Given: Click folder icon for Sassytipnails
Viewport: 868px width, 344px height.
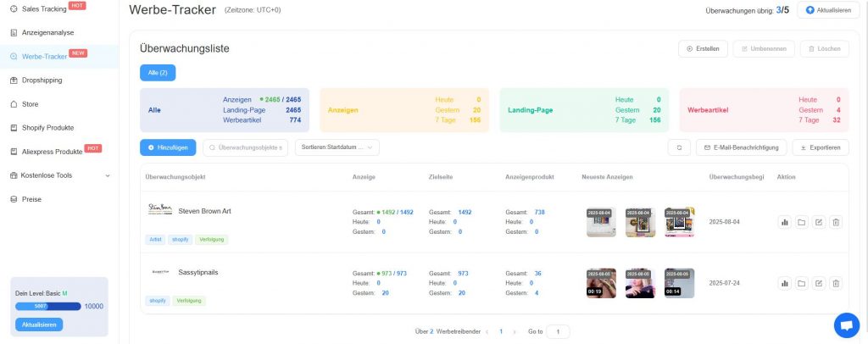Looking at the screenshot, I should pos(802,283).
